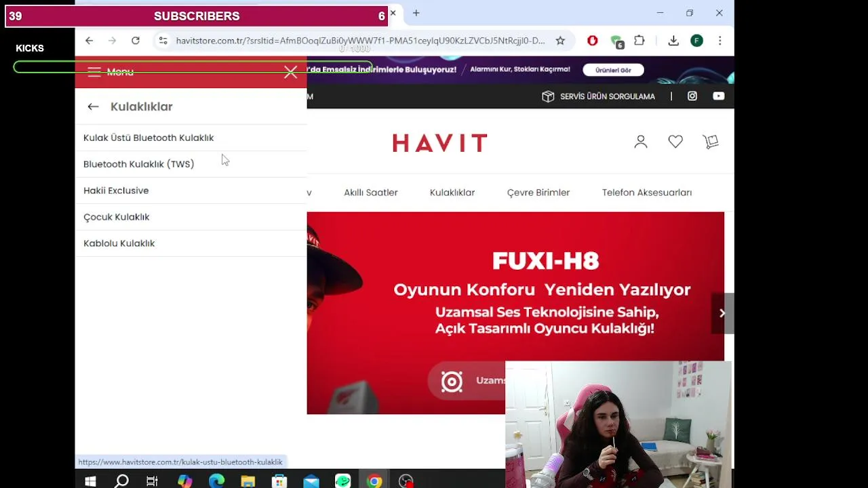
Task: Advance the banner with next arrow
Action: click(x=722, y=313)
